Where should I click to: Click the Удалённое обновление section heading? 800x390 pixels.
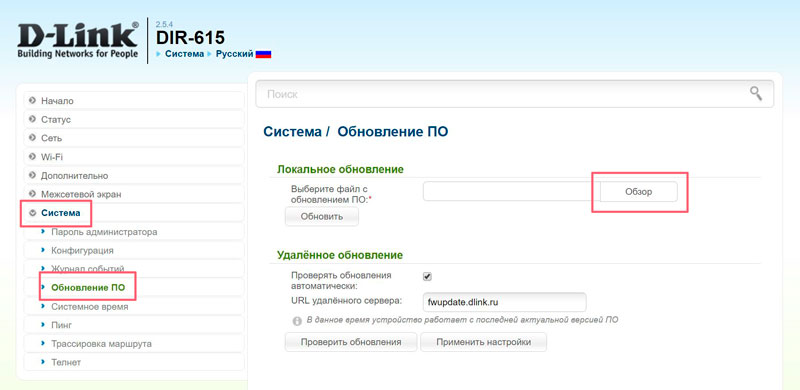pyautogui.click(x=340, y=255)
